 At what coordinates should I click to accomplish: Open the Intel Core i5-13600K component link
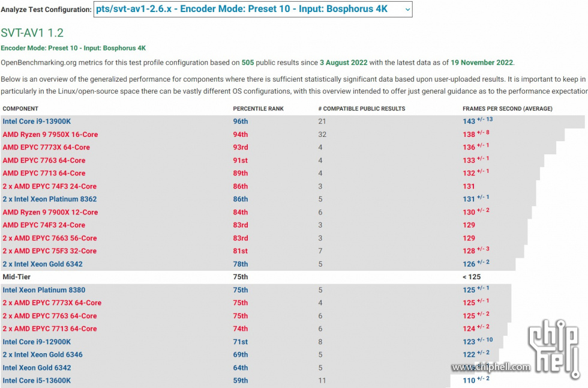[37, 380]
